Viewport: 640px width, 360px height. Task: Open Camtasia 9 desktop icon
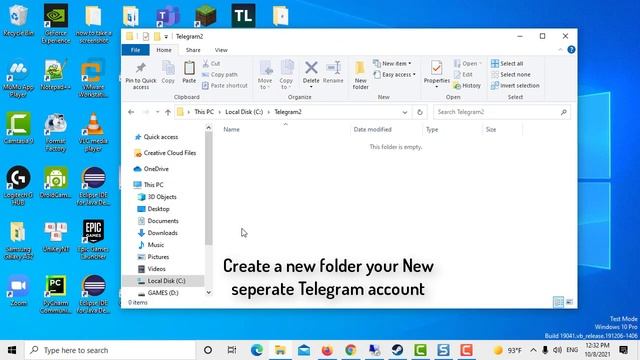click(x=18, y=128)
